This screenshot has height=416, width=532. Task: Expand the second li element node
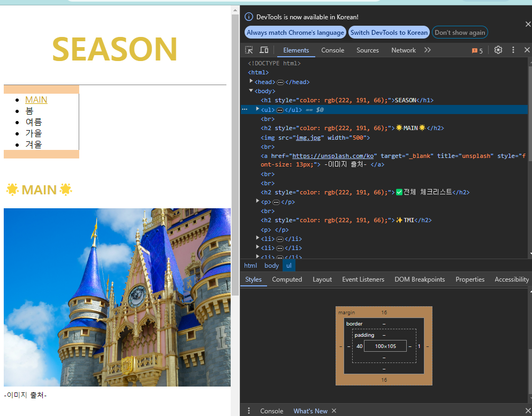257,247
